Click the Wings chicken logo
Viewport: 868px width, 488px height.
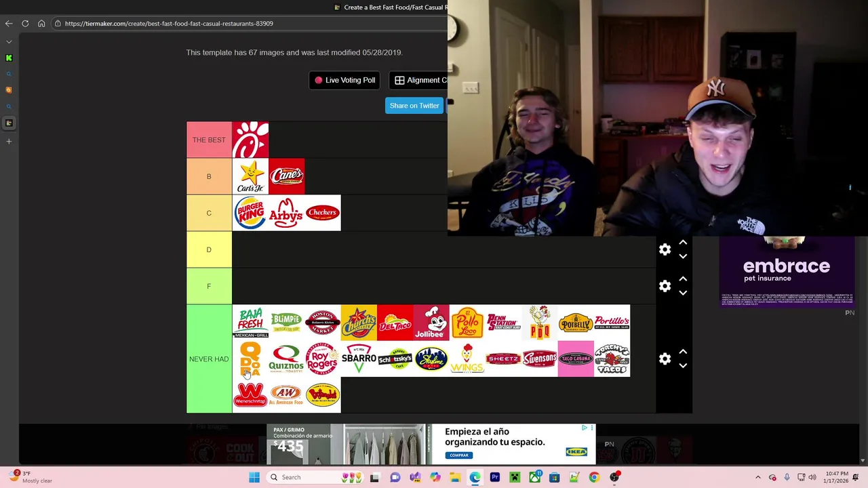[x=467, y=359]
